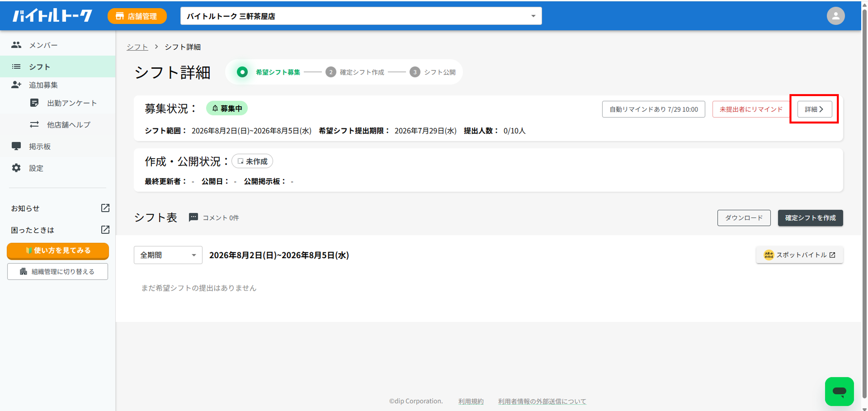Open 追加募集 sidebar item

click(58, 85)
